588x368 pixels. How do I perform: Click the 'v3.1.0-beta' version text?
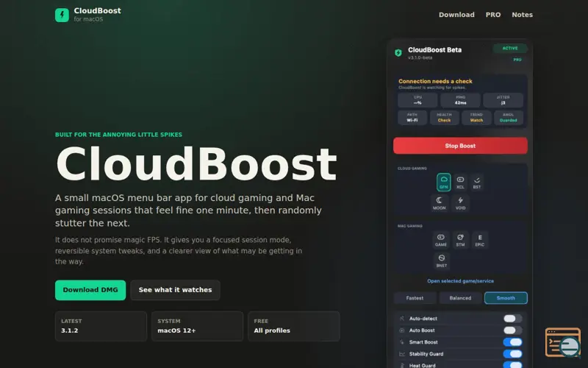[x=420, y=58]
